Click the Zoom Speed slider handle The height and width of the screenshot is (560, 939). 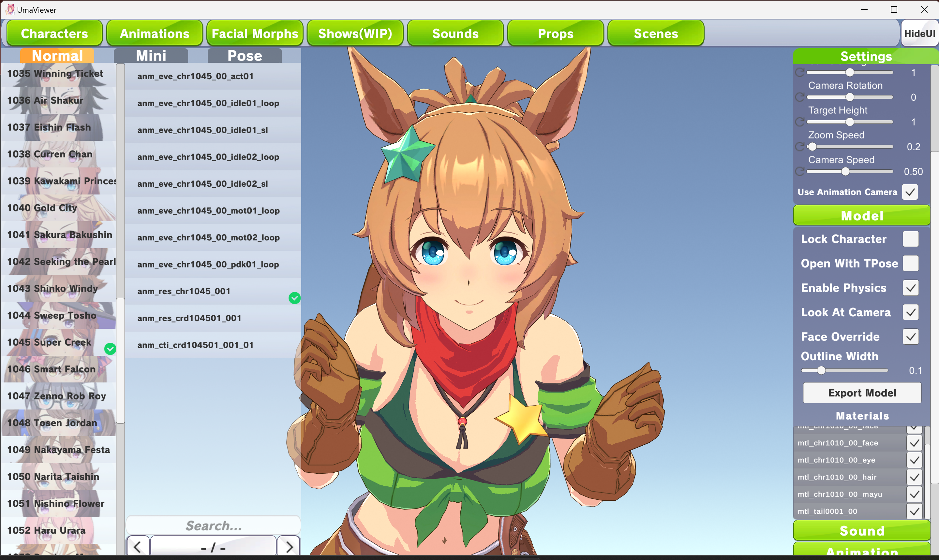click(812, 147)
